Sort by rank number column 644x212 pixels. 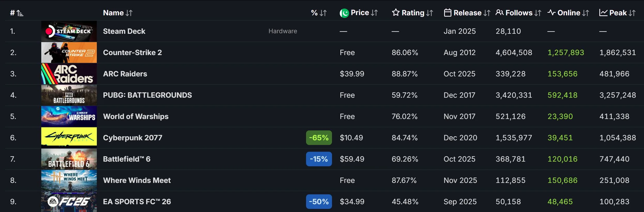[17, 13]
